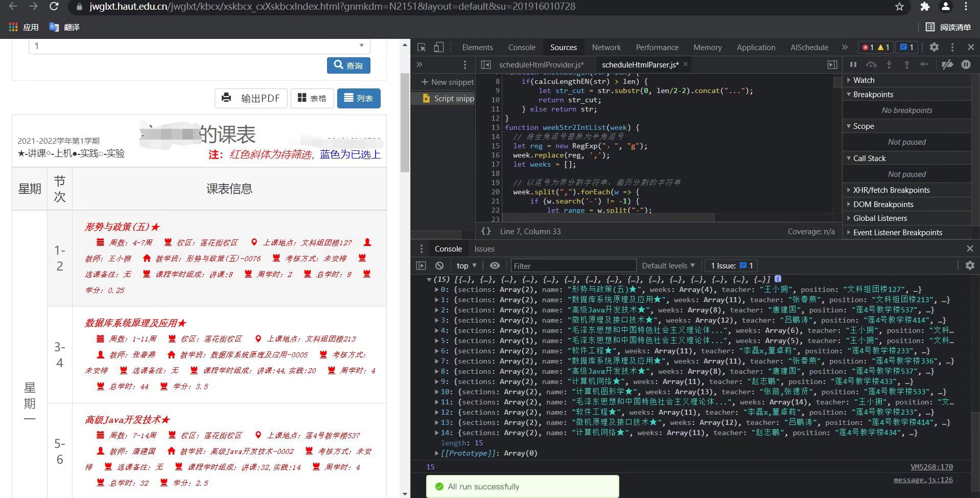Open Chrome extensions puzzle icon

coord(925,7)
